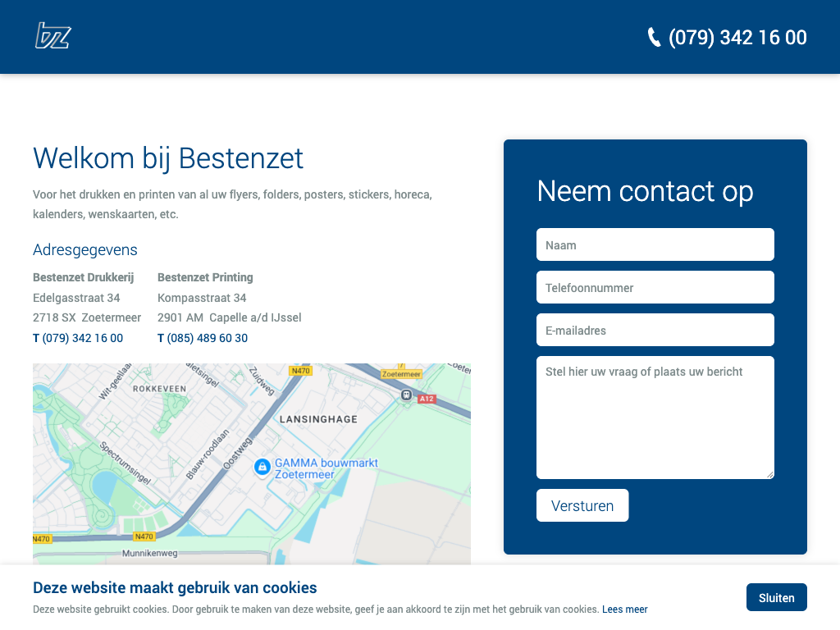Click the header phone number (079) 342 16 00
Viewport: 840px width, 630px height.
(737, 37)
